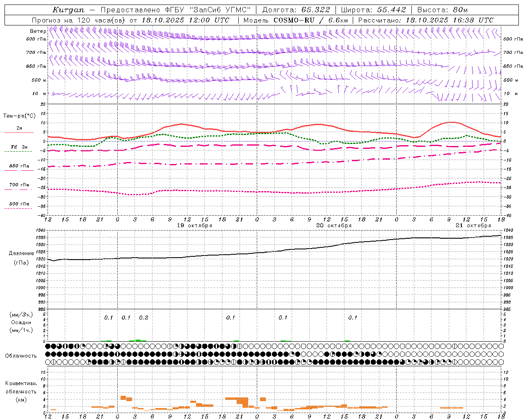This screenshot has height=420, width=525.
Task: Click the "(мм/3ч.)" precipitation unit label
Action: 21,315
